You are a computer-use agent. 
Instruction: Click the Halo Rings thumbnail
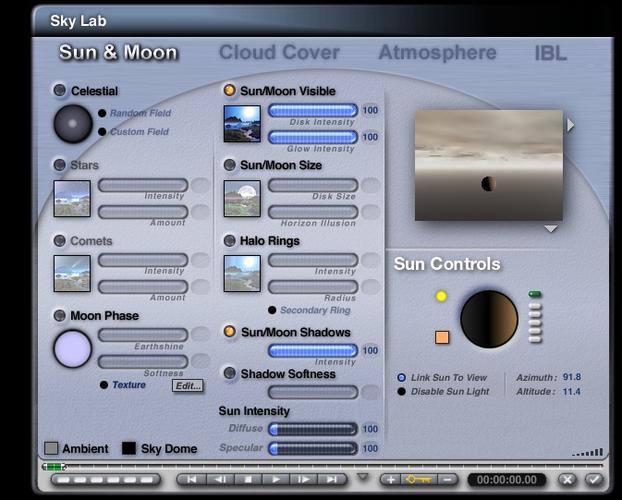(x=242, y=273)
